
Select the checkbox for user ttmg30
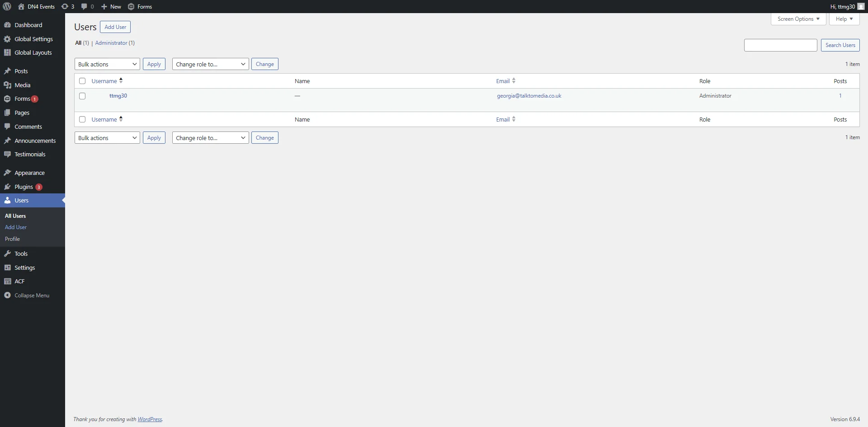coord(82,96)
